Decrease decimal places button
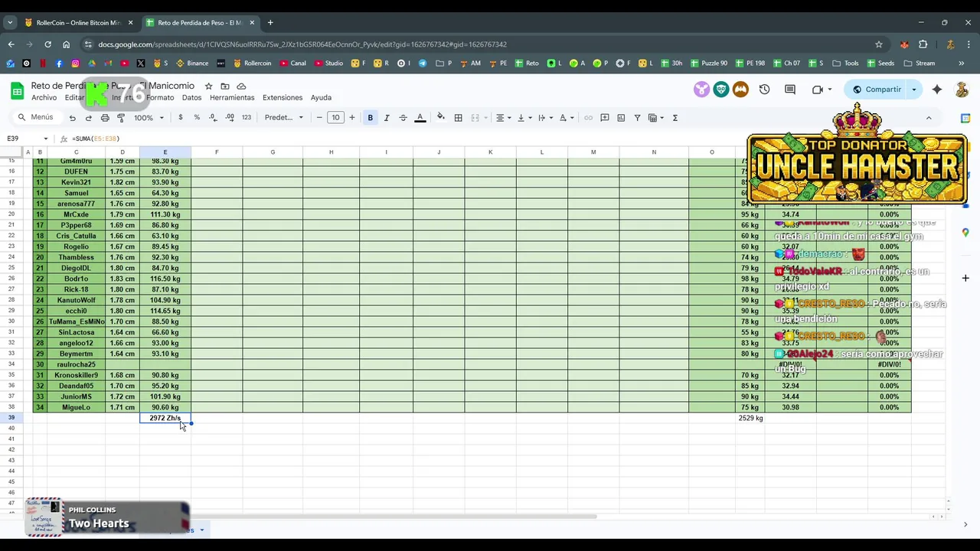This screenshot has width=980, height=551. (x=214, y=118)
